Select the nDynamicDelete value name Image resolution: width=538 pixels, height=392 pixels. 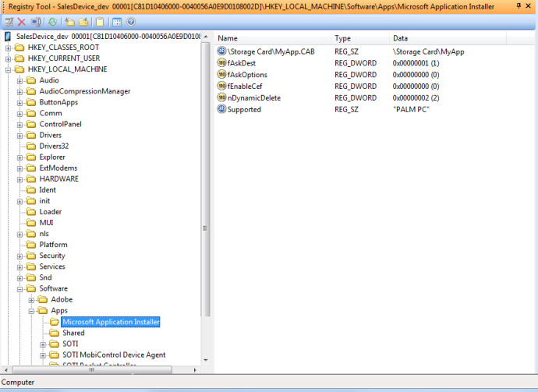pyautogui.click(x=254, y=98)
